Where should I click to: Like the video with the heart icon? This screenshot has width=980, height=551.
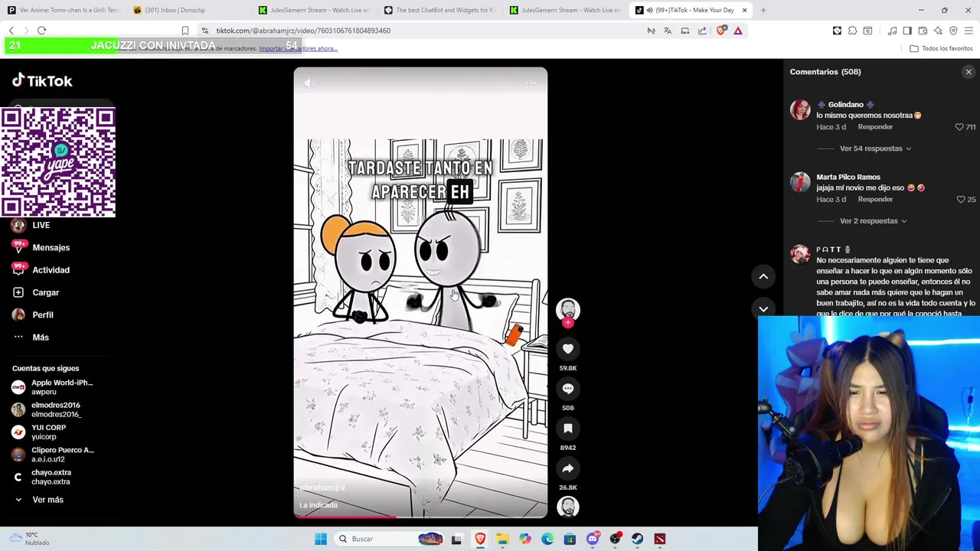point(568,349)
